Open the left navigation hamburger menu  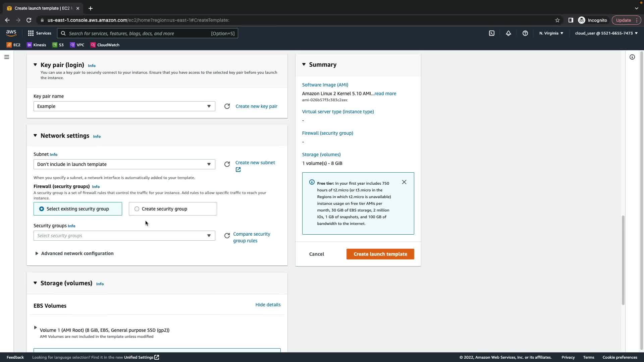[6, 57]
